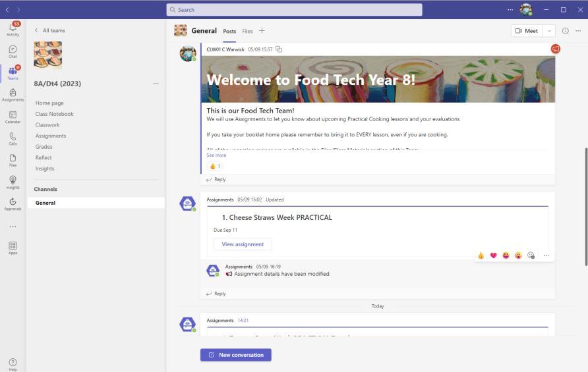The height and width of the screenshot is (372, 588).
Task: Switch to the Files tab
Action: 247,31
